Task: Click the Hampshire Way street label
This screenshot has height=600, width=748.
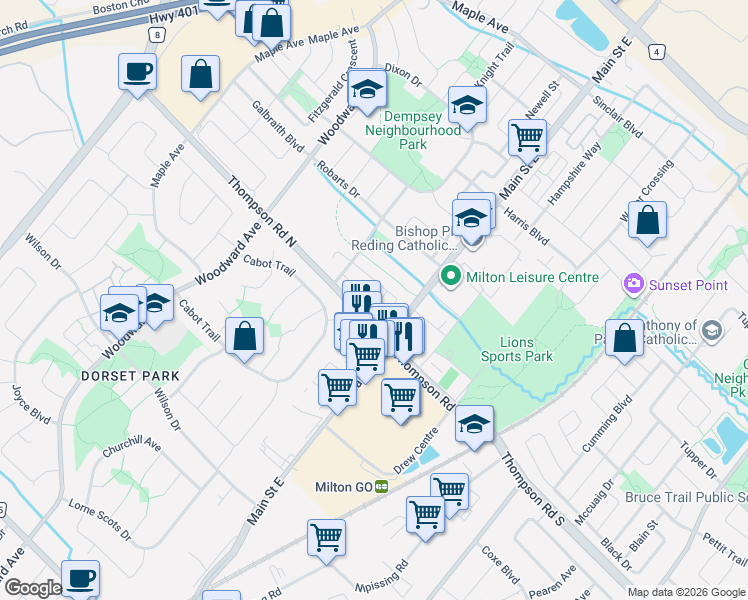Action: (x=574, y=174)
